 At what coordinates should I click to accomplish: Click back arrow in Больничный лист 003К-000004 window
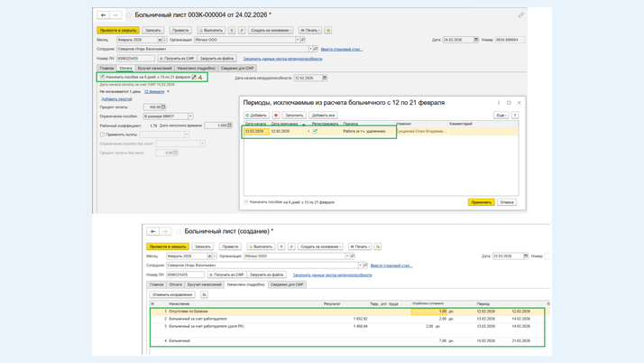[x=104, y=15]
